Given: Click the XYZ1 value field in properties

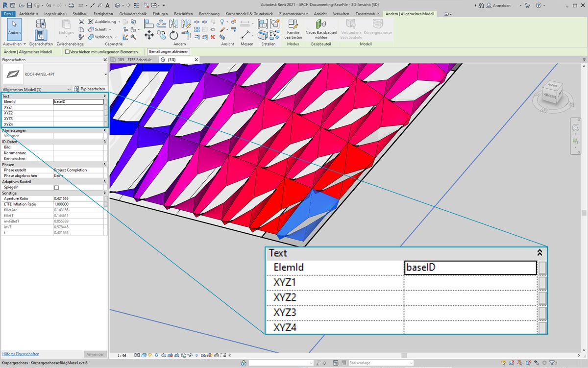Looking at the screenshot, I should click(78, 107).
